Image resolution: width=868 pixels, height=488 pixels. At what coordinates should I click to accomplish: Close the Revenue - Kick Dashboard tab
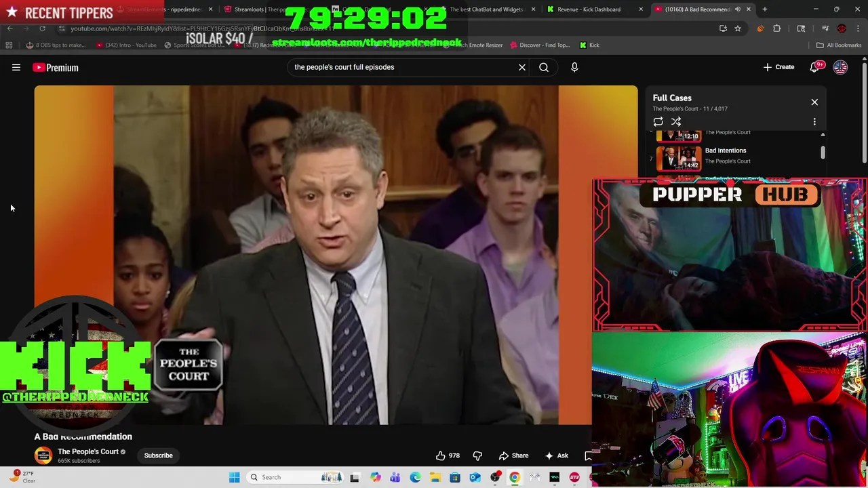(641, 9)
